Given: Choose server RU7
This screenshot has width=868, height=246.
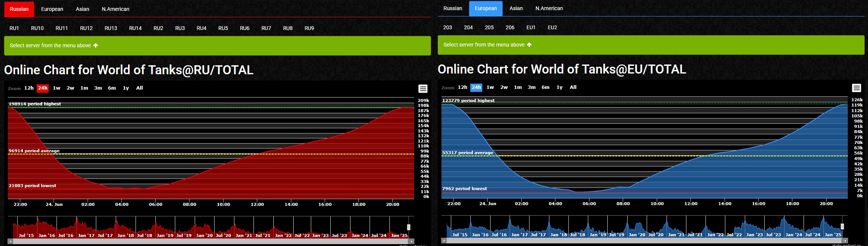Looking at the screenshot, I should (x=266, y=28).
